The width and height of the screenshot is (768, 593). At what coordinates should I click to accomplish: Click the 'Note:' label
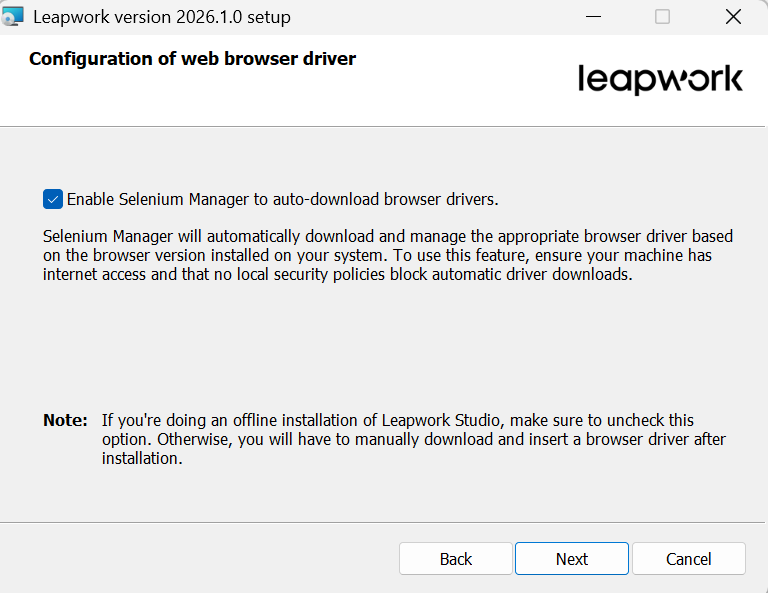point(65,420)
